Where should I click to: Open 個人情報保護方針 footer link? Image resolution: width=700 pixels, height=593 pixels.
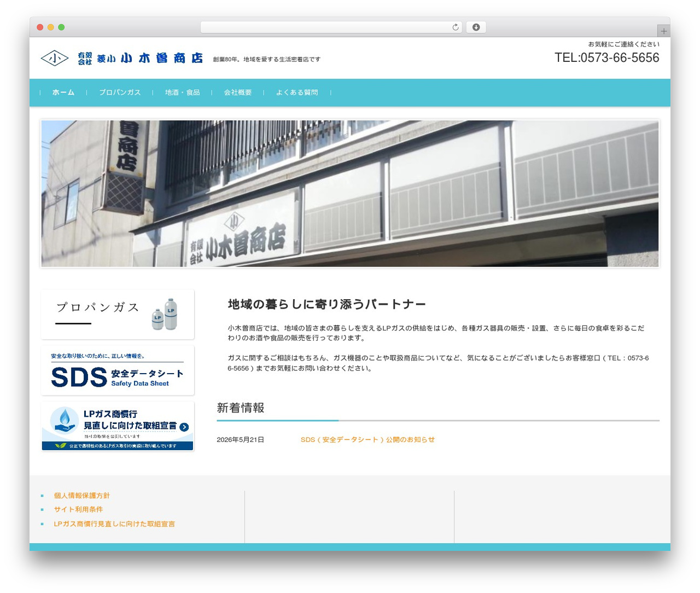coord(82,496)
